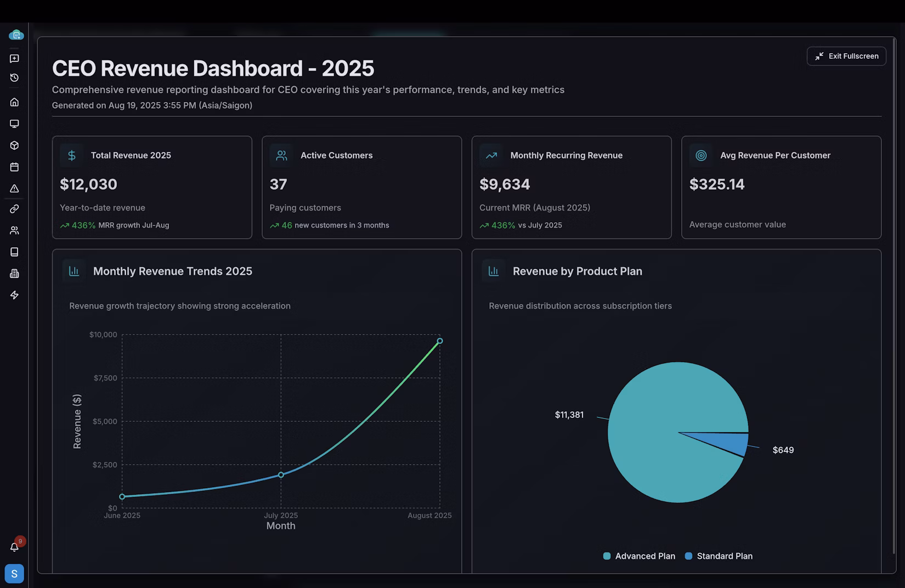Open the history clock icon
The image size is (905, 588).
(14, 78)
